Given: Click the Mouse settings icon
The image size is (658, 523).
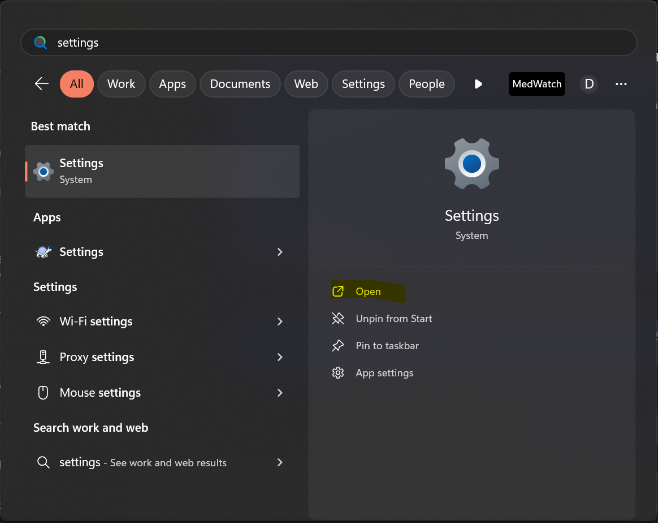Looking at the screenshot, I should [x=43, y=393].
